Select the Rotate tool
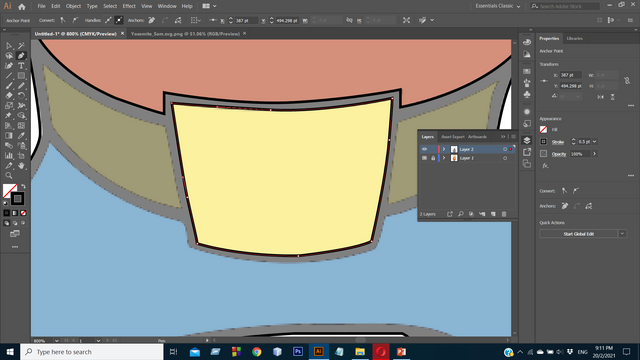The image size is (640, 360). (21, 96)
